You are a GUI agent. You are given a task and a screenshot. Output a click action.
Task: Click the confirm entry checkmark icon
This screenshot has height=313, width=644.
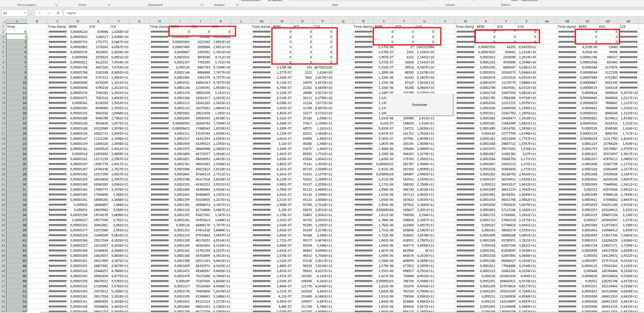pyautogui.click(x=49, y=13)
